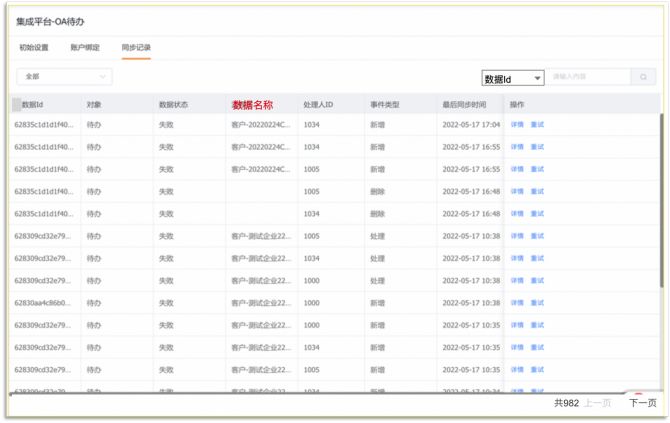Open the 全部 filter dropdown
Image resolution: width=670 pixels, height=423 pixels.
pos(64,77)
